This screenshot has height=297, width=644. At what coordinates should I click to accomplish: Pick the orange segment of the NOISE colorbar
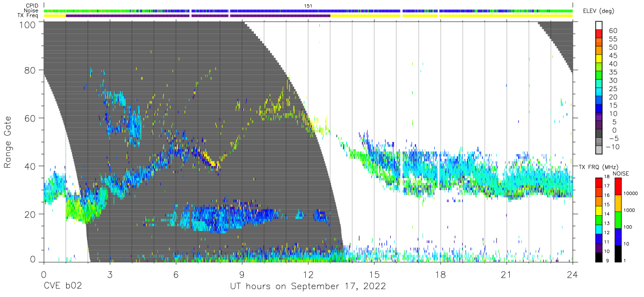point(618,203)
